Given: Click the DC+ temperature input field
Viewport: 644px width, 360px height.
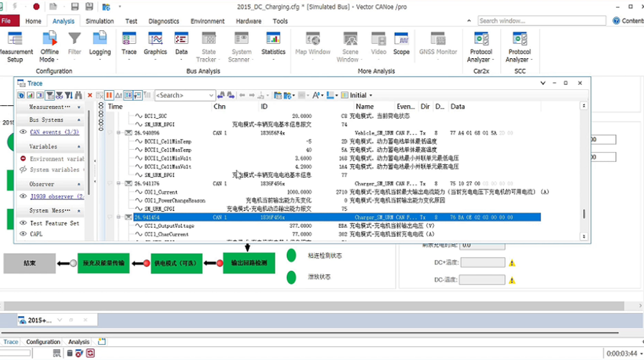Looking at the screenshot, I should (483, 262).
